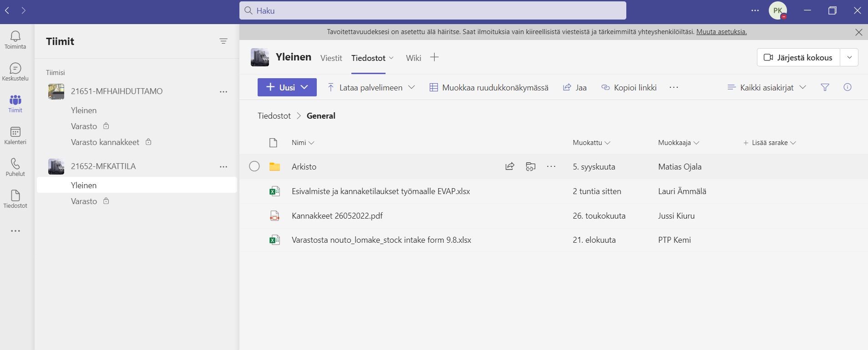Screen dimensions: 868x350
Task: Click the Kannakkeet PDF file icon
Action: coord(274,216)
